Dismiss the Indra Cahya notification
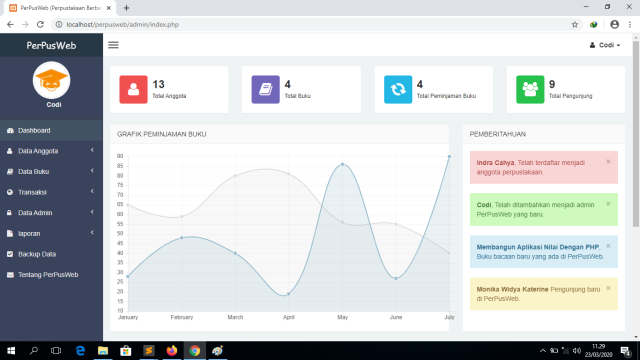The height and width of the screenshot is (360, 640). click(x=608, y=162)
